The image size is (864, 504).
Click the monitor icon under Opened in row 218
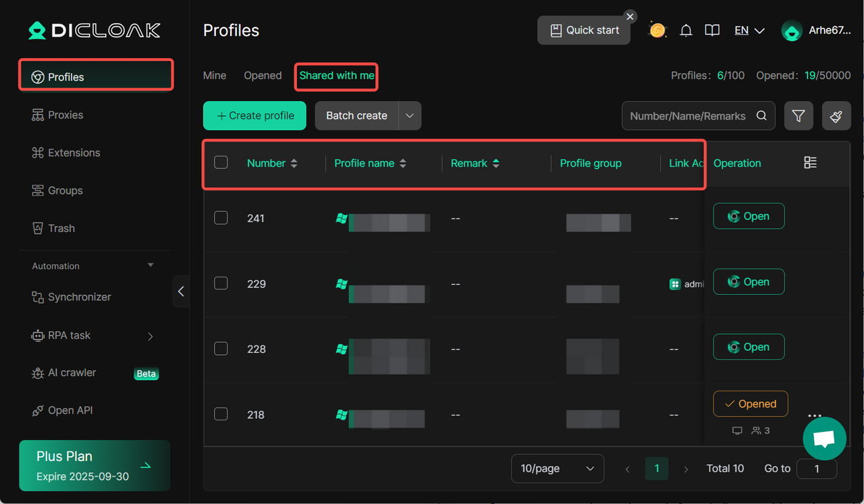click(x=737, y=430)
